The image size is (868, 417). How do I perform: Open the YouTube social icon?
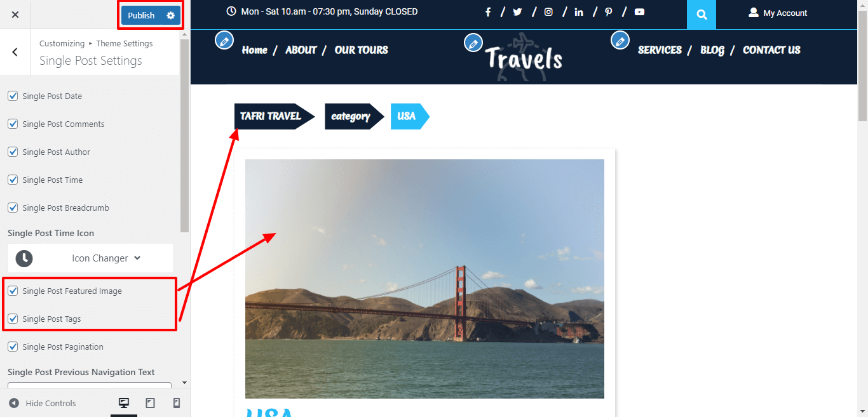[639, 12]
